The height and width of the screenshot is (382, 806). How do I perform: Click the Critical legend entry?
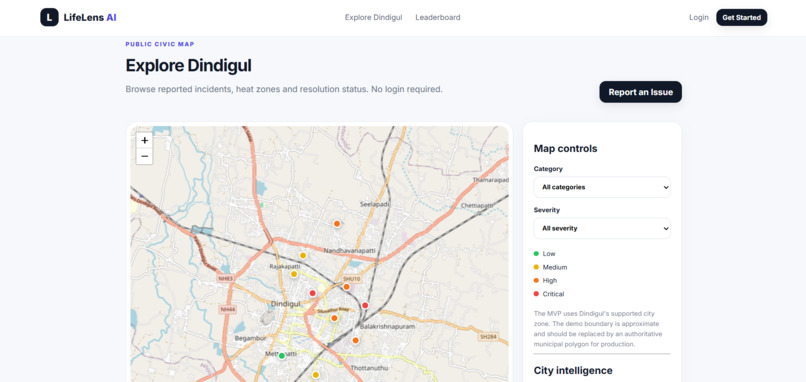click(549, 294)
